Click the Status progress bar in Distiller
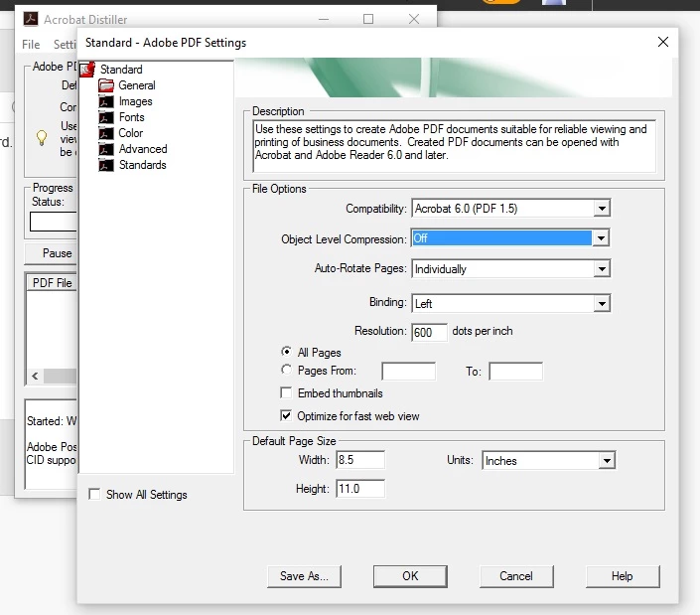Image resolution: width=700 pixels, height=615 pixels. point(54,222)
